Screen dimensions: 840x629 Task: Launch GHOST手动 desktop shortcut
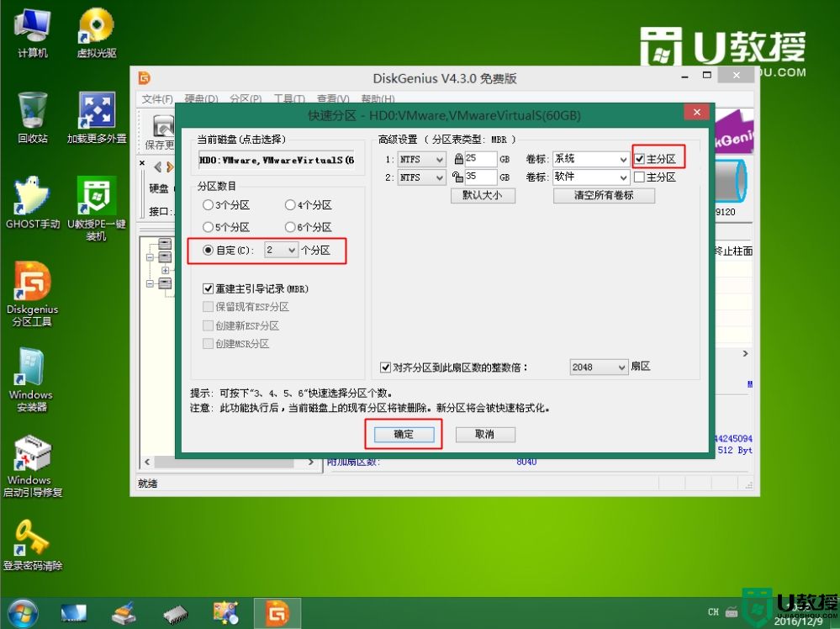[x=32, y=203]
